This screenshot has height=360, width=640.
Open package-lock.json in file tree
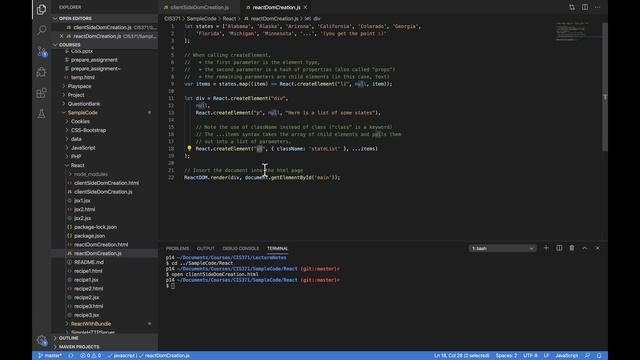click(x=95, y=227)
